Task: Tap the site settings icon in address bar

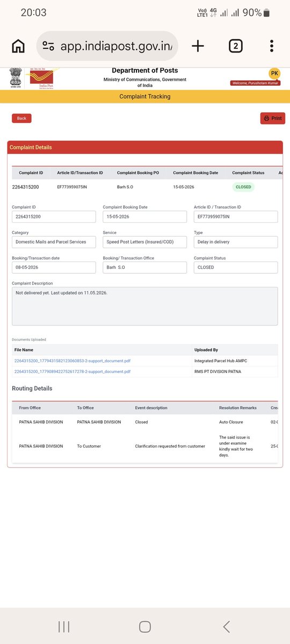Action: coord(48,46)
